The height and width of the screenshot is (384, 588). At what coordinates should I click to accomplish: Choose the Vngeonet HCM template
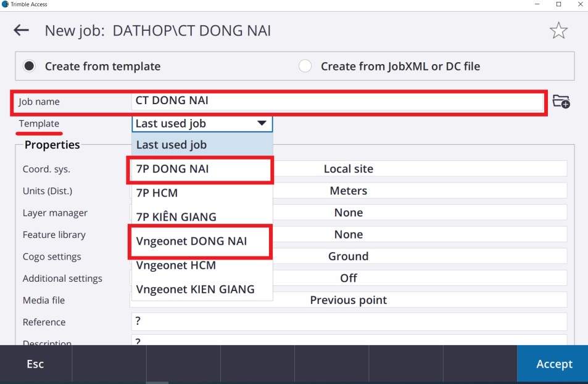point(202,265)
